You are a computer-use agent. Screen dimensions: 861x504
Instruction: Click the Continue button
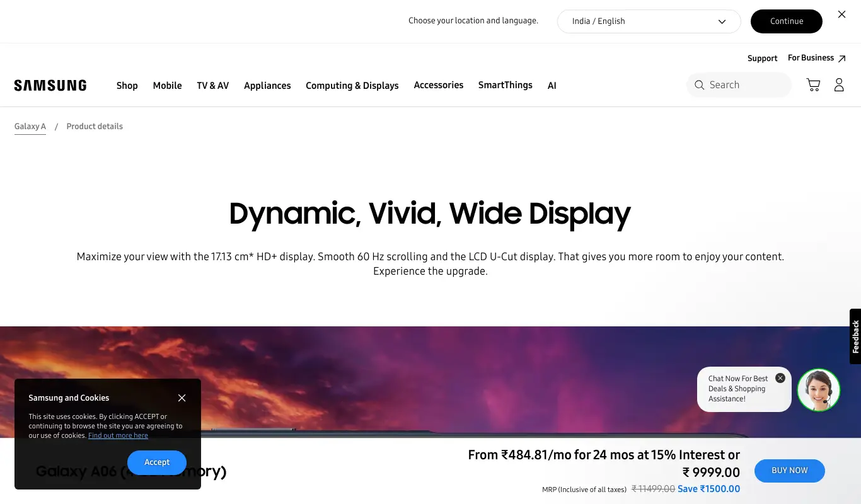tap(787, 21)
